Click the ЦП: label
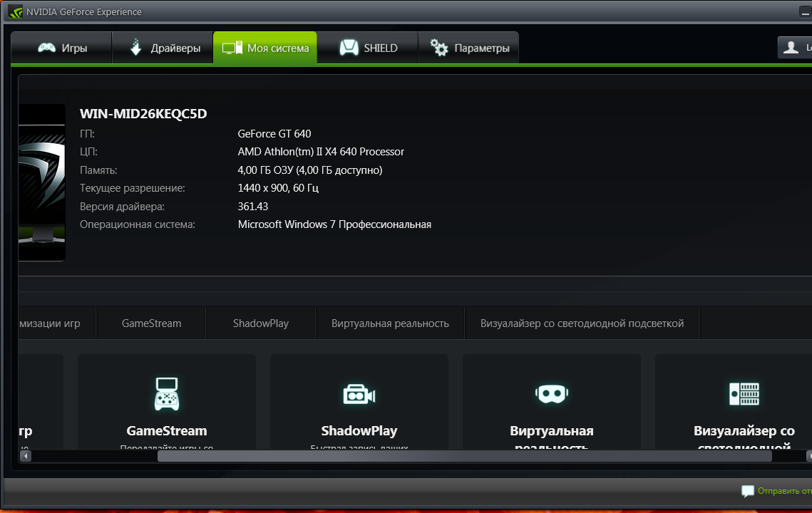Image resolution: width=812 pixels, height=513 pixels. [x=88, y=152]
